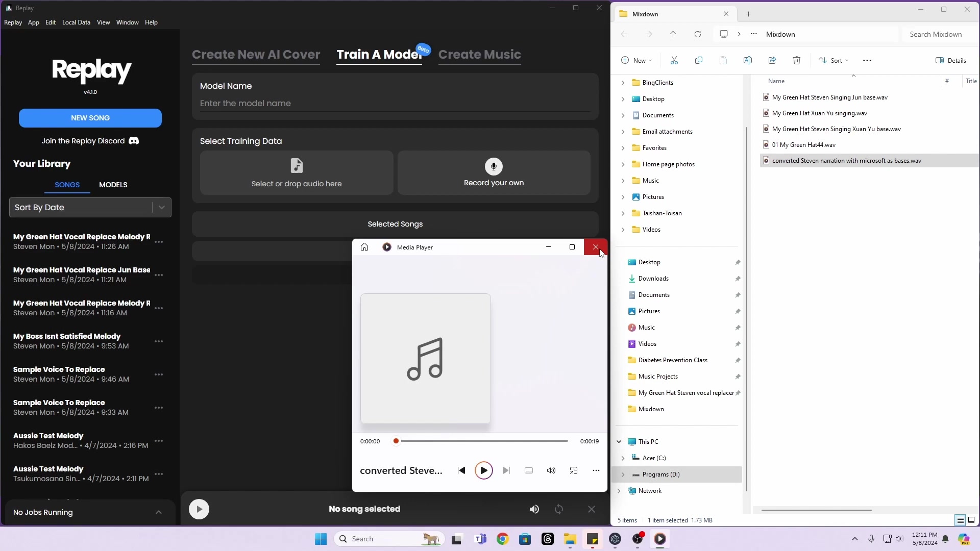Switch to the SONGS library tab
The height and width of the screenshot is (551, 980).
67,185
